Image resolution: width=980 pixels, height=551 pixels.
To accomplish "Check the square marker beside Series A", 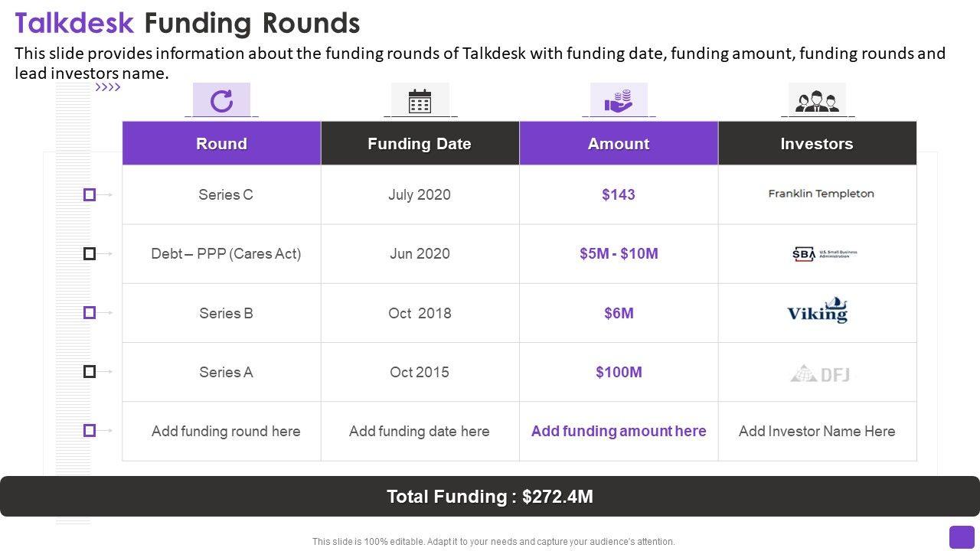I will [x=90, y=371].
